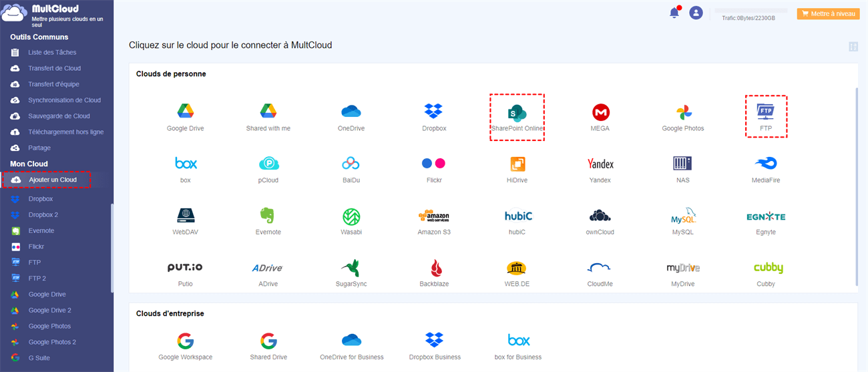Screen dimensions: 868x372
Task: Click the main cloud panel scrollbar
Action: [x=857, y=187]
